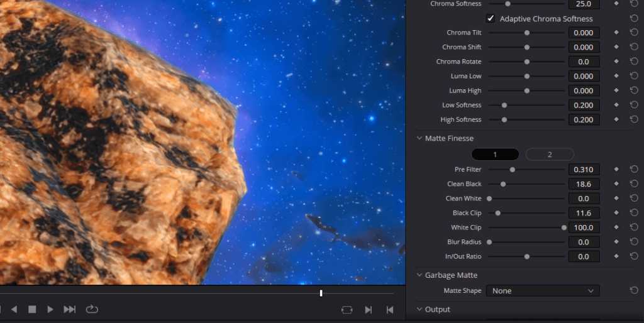The image size is (644, 323).
Task: Collapse the Matte Finesse section
Action: coord(419,138)
